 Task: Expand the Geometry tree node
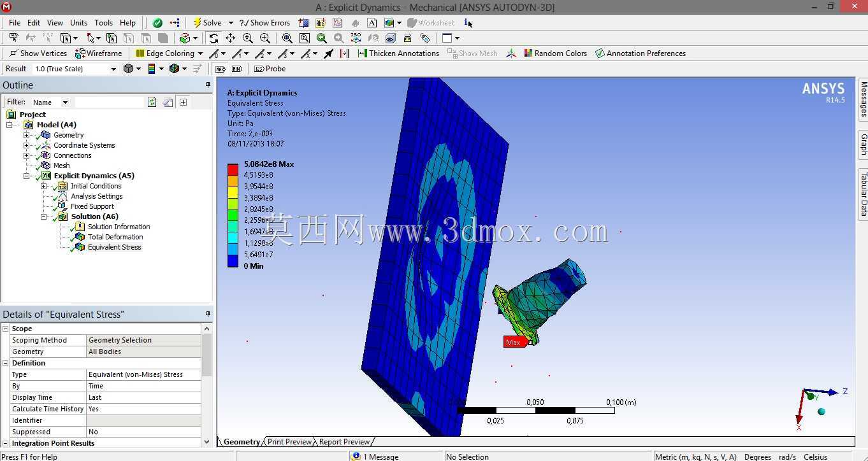(x=26, y=135)
